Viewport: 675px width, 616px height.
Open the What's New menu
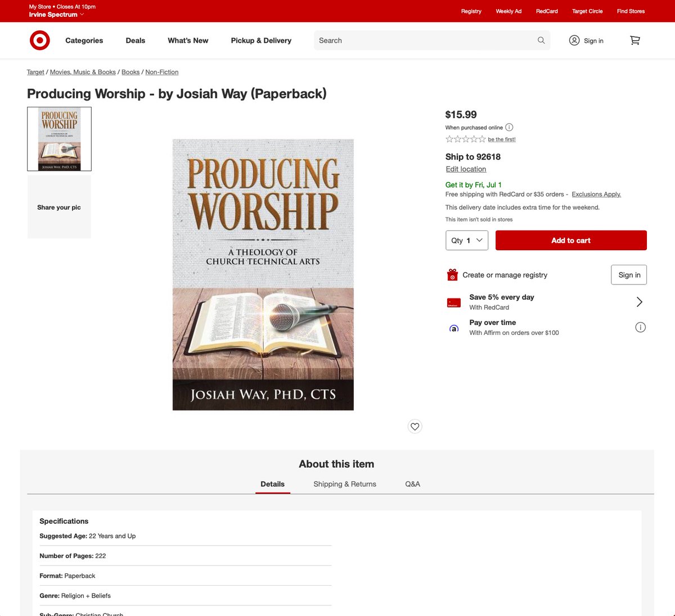tap(188, 40)
